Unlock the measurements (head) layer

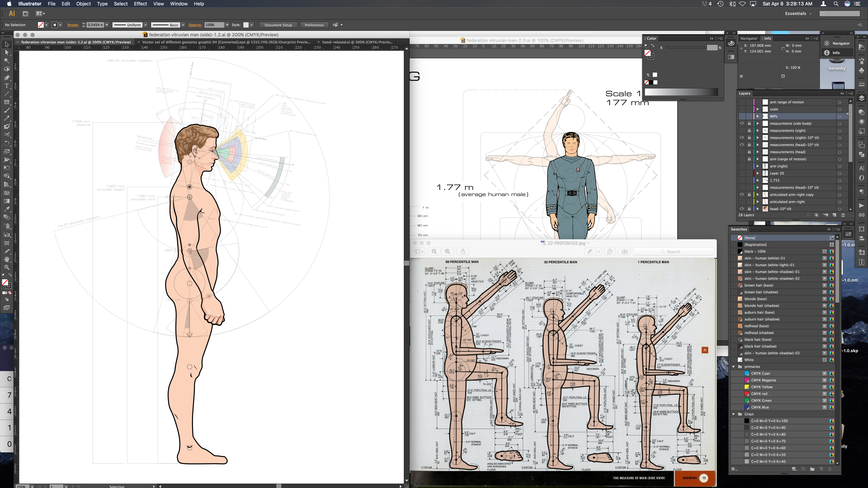tap(749, 152)
